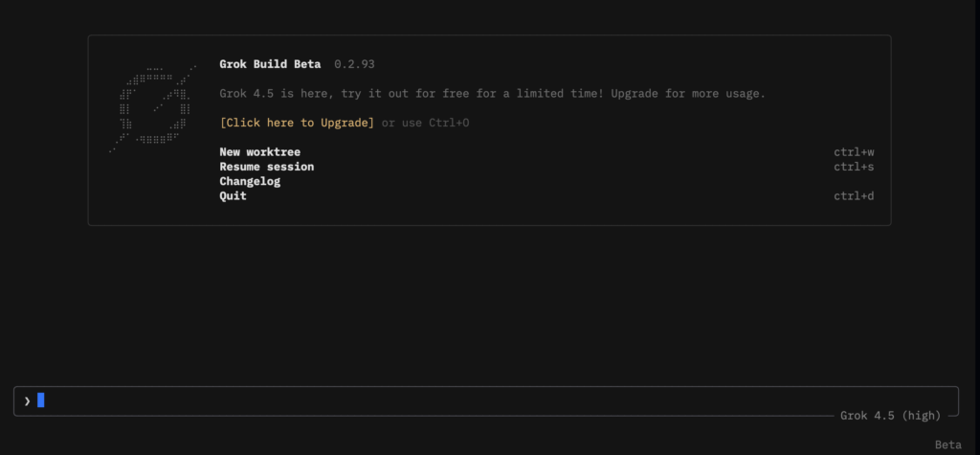
Task: Click the Grok 4.5 announcement text
Action: click(493, 94)
